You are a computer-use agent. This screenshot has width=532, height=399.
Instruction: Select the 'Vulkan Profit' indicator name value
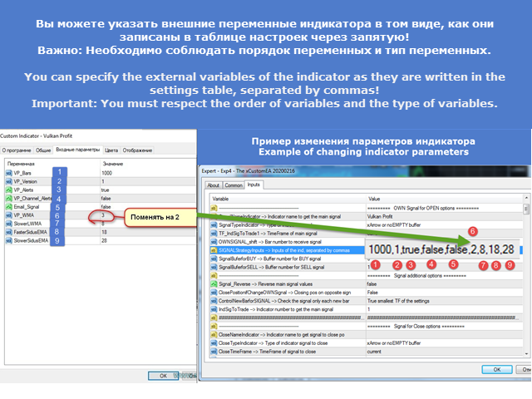[380, 216]
